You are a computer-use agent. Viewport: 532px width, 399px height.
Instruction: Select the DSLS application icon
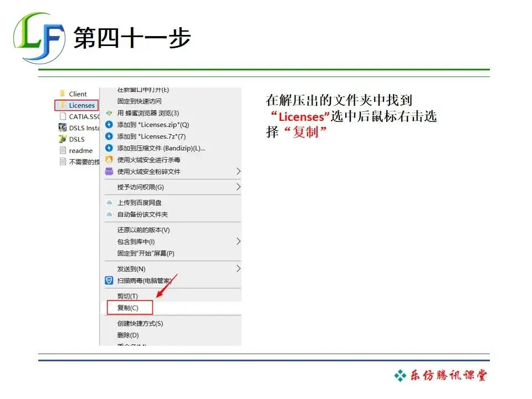click(x=63, y=139)
